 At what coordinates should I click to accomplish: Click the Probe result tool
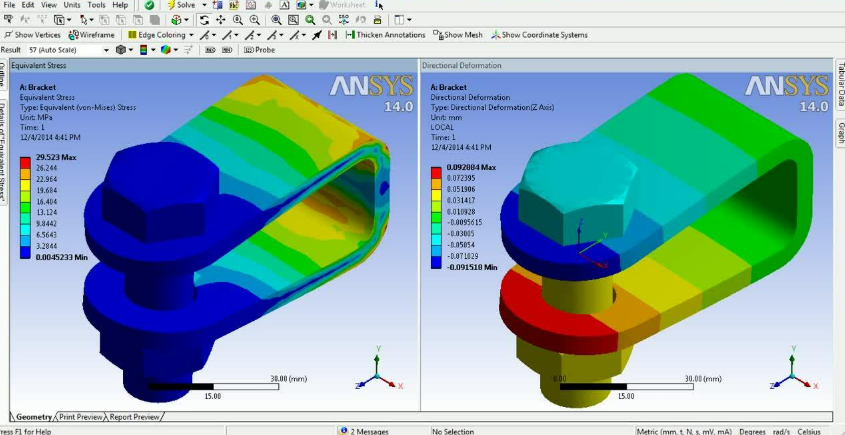pyautogui.click(x=258, y=49)
